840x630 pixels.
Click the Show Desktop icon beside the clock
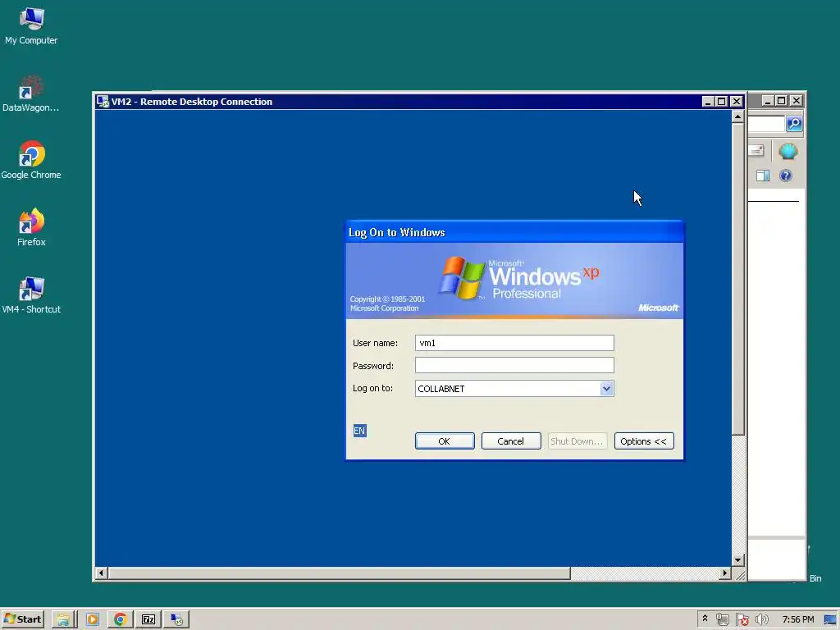point(830,620)
